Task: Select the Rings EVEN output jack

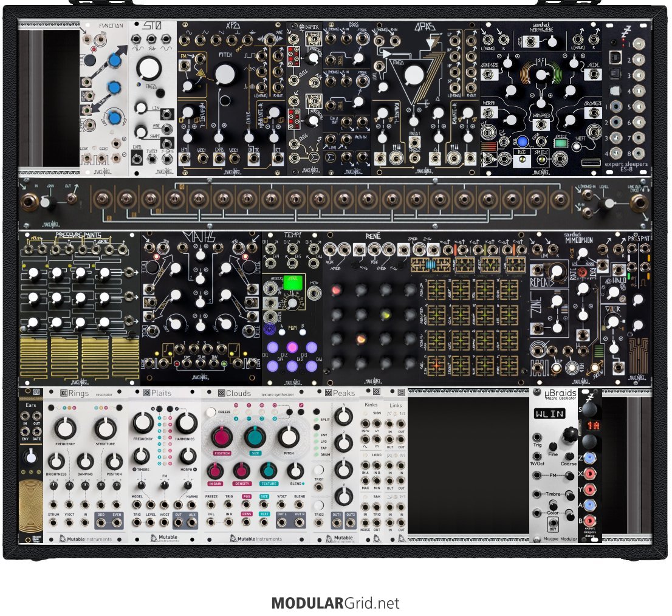Action: [x=117, y=522]
